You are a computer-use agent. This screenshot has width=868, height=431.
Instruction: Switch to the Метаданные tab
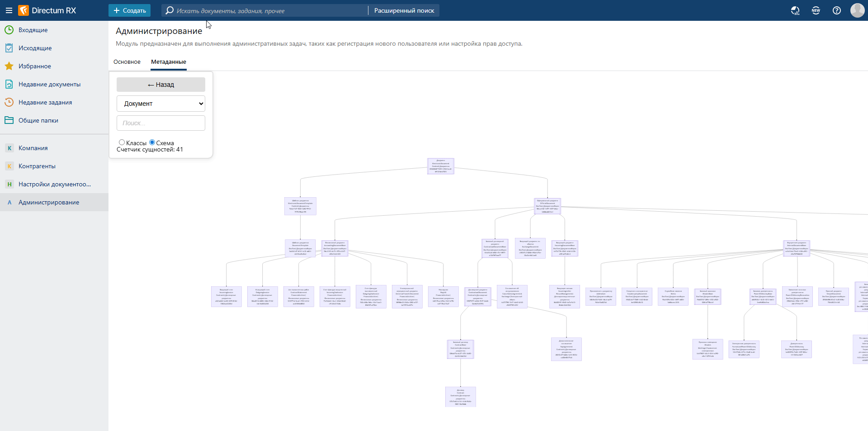coord(169,62)
